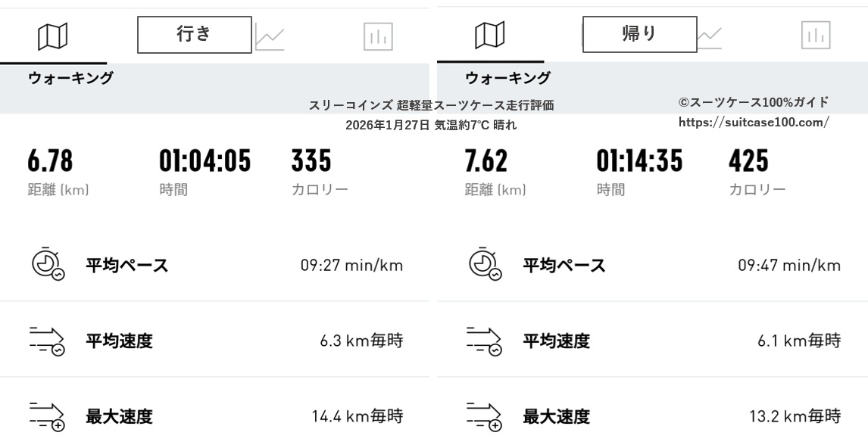The image size is (868, 445).
Task: Click the average speed icon, left panel
Action: point(47,341)
